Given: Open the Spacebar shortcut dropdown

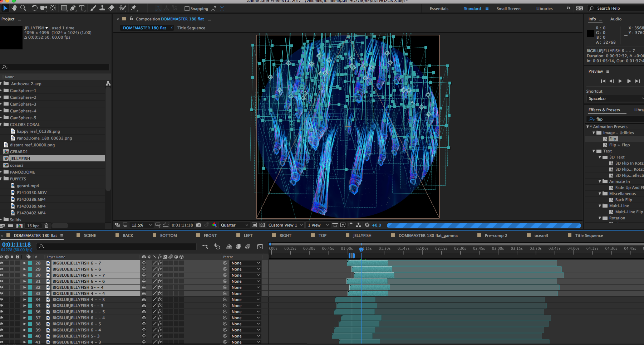Looking at the screenshot, I should (x=615, y=98).
